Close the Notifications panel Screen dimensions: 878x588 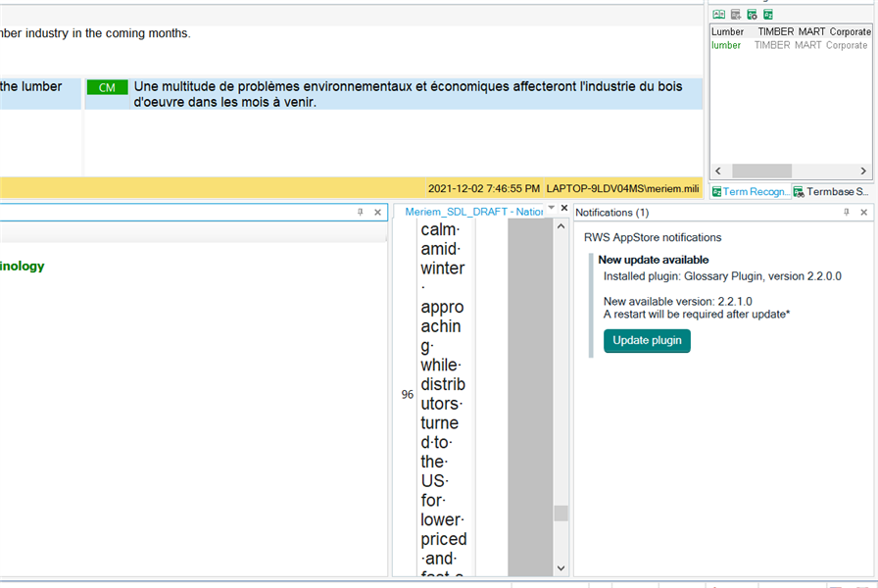(863, 212)
